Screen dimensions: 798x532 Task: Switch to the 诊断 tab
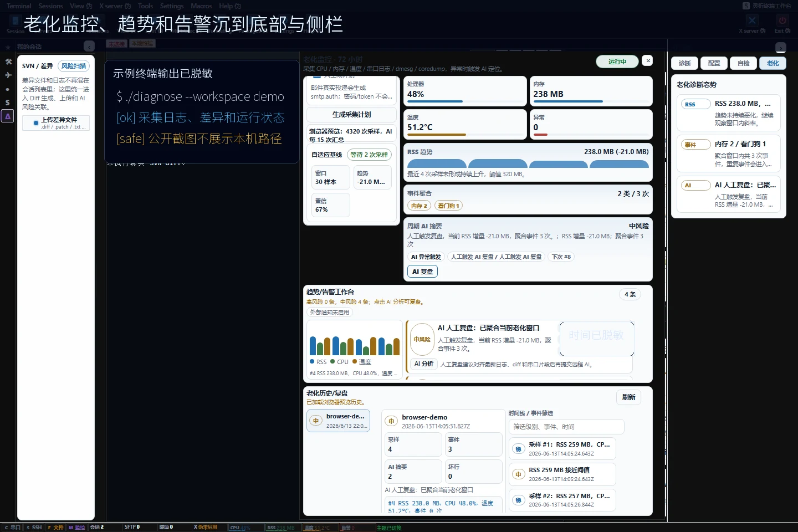pyautogui.click(x=685, y=63)
